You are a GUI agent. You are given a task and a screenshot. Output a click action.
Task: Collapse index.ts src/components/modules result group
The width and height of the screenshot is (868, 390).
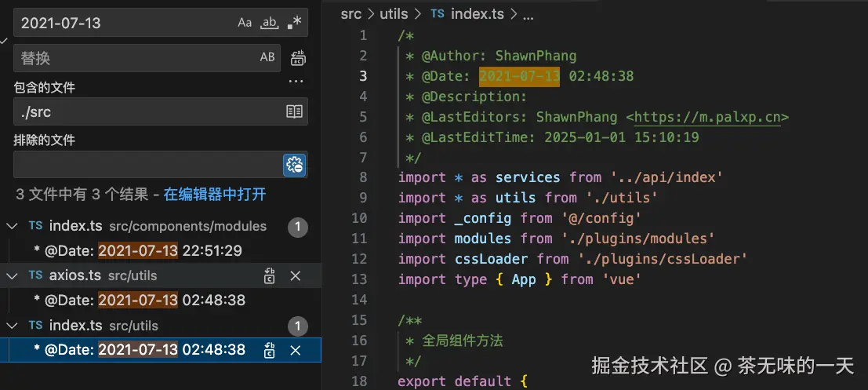[12, 226]
